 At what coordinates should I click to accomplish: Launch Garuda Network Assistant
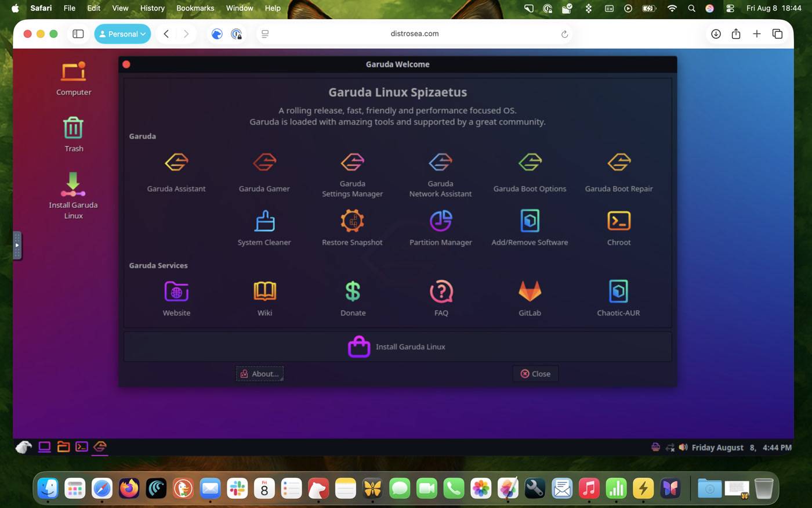(441, 175)
